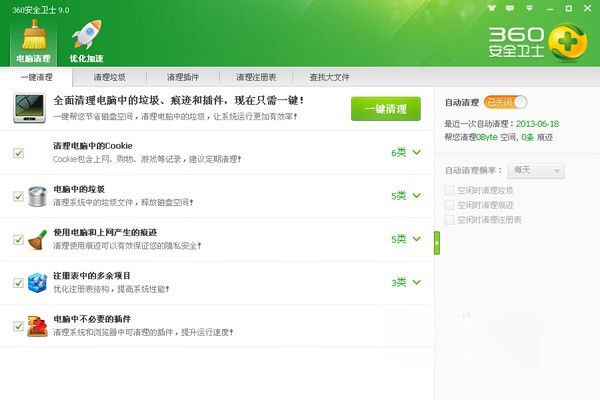Uncheck 使用电脑和上网产生的痕迹 checkbox
The width and height of the screenshot is (600, 400).
point(18,239)
